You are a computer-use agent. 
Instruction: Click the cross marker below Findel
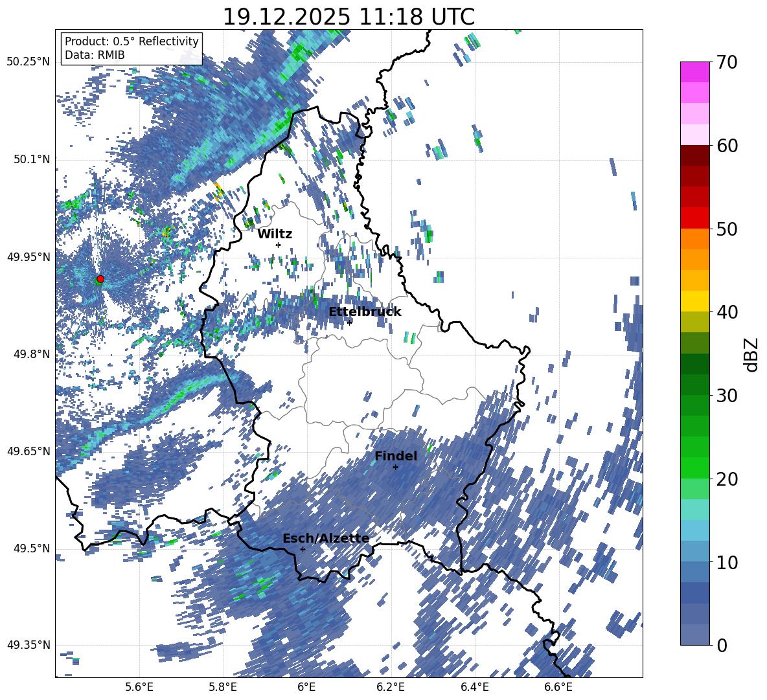coord(395,468)
